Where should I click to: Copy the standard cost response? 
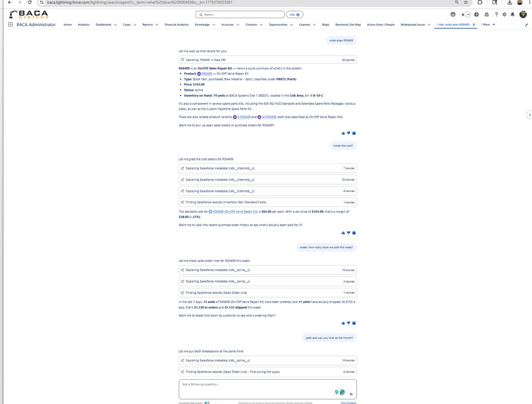[354, 233]
